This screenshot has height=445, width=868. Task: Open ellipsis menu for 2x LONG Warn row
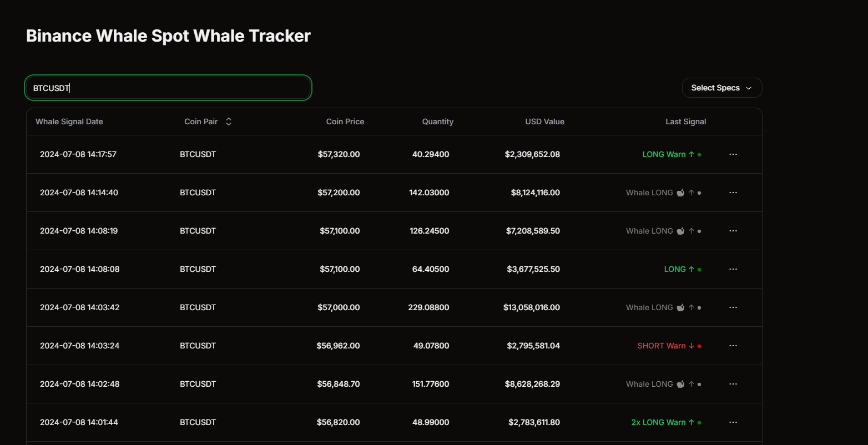[x=733, y=422]
